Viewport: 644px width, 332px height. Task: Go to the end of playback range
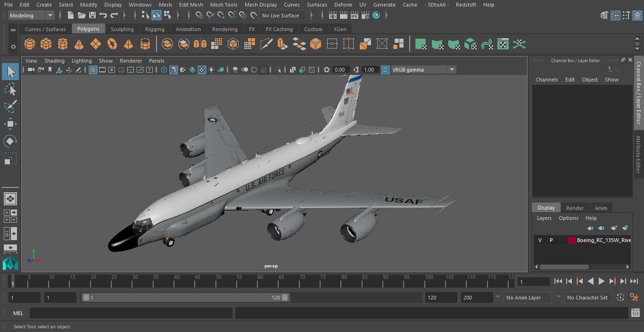[x=634, y=281]
